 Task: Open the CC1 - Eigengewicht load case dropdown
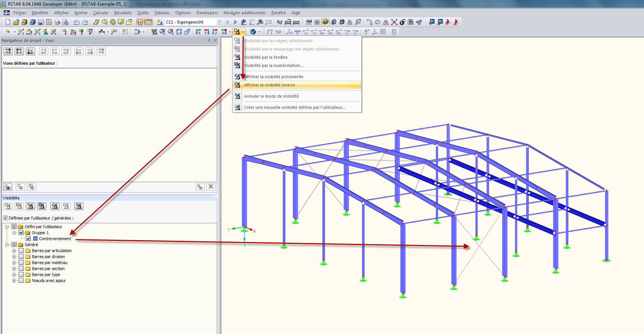[x=219, y=22]
